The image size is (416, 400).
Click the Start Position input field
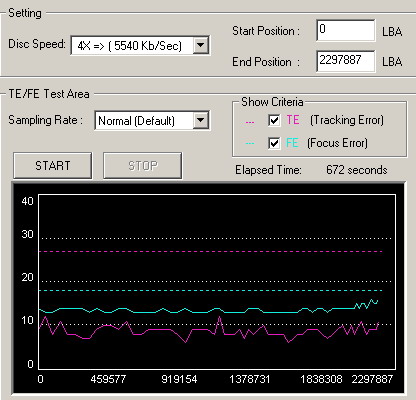[x=346, y=30]
